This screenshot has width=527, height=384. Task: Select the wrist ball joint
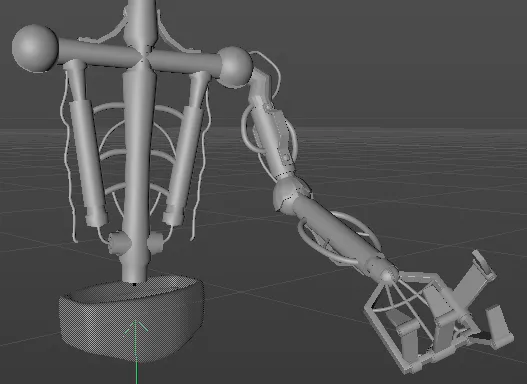click(x=388, y=275)
